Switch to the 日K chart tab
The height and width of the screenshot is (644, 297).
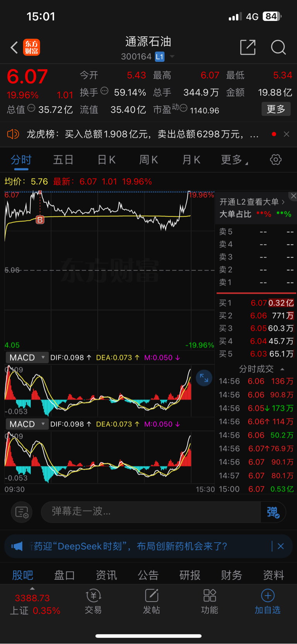[x=106, y=160]
